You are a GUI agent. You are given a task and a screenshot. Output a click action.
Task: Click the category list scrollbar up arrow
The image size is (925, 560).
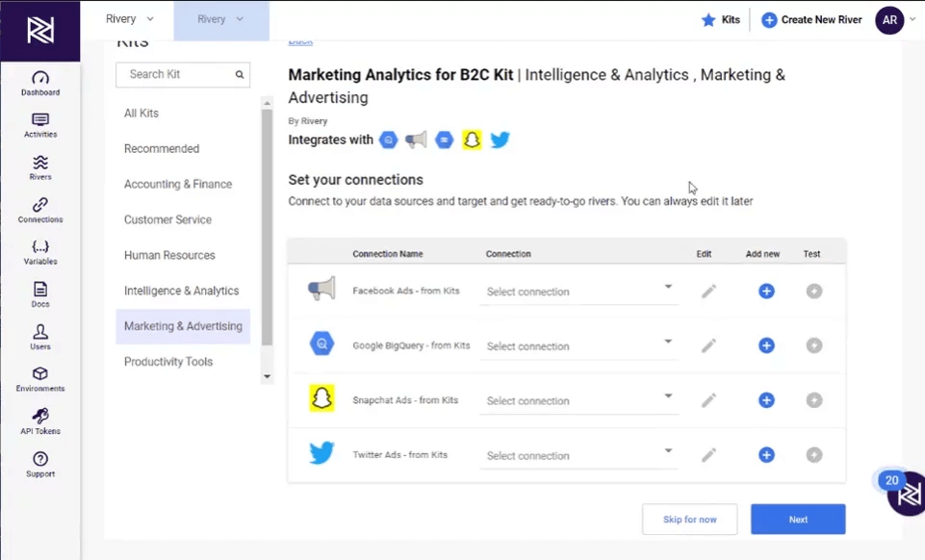268,103
